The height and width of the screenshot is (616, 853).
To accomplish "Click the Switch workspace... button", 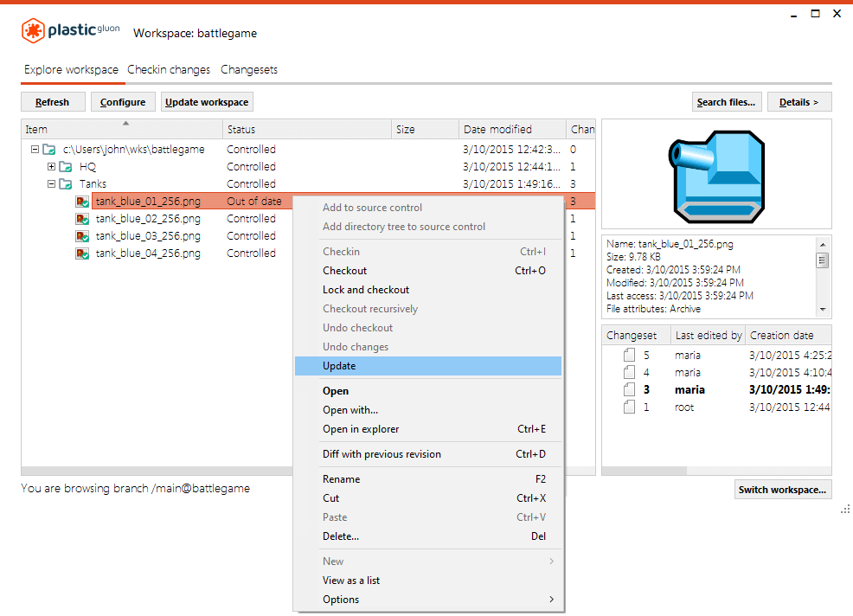I will (x=782, y=490).
